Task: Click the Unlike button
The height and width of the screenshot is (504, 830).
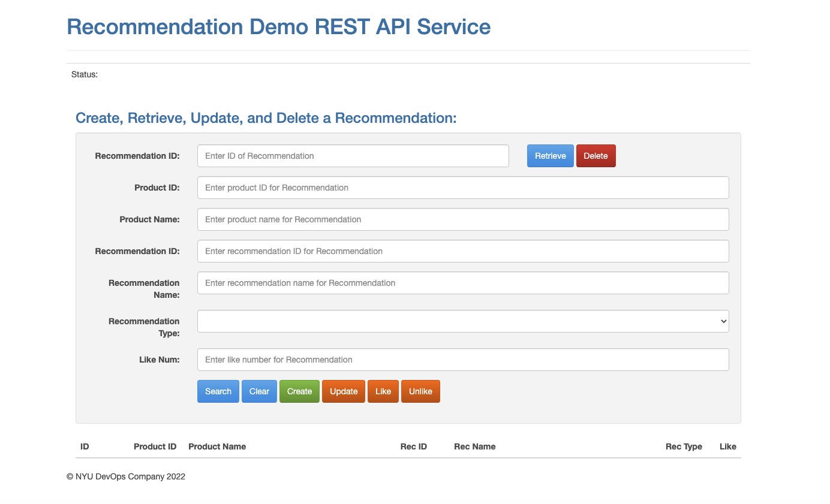Action: [x=420, y=391]
